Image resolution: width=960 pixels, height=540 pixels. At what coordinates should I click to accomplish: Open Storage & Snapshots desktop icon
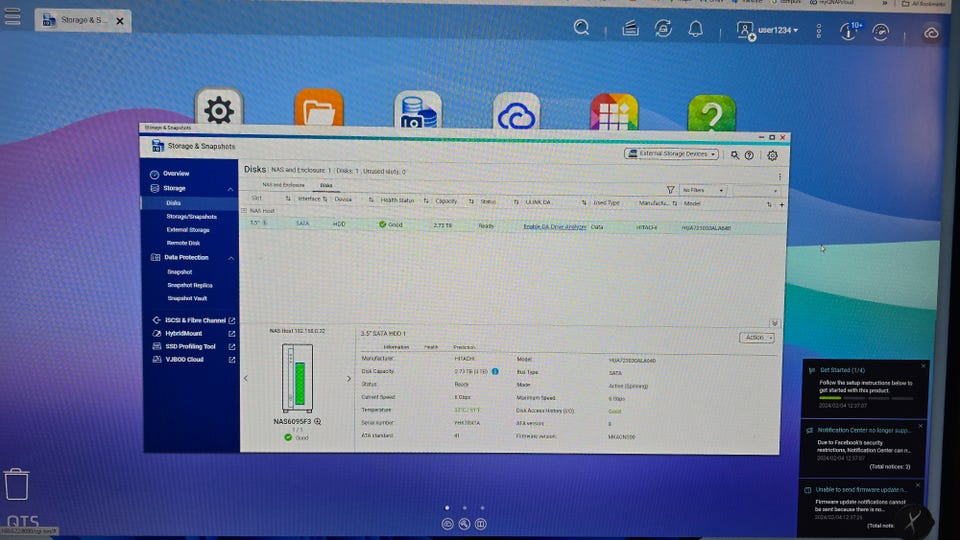418,111
